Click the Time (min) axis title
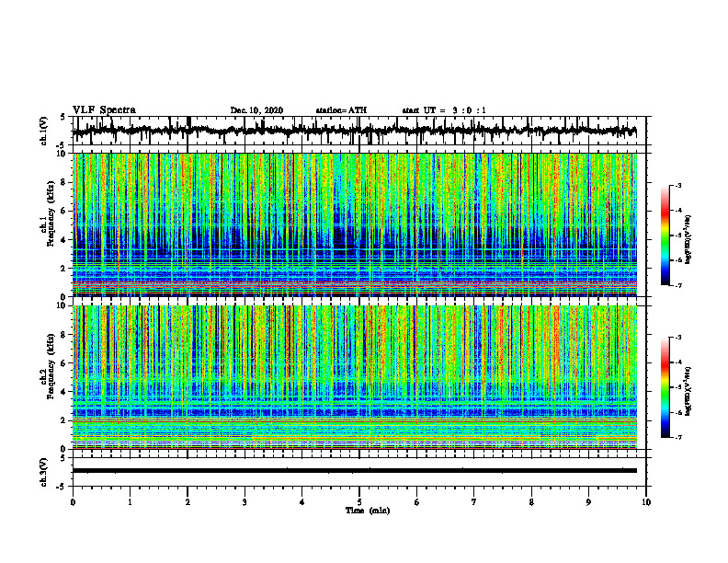The image size is (728, 563). tap(368, 511)
